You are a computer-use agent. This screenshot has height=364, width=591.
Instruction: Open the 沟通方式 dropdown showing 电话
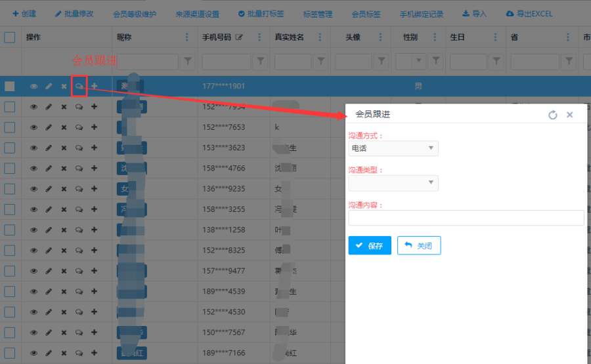(x=393, y=148)
